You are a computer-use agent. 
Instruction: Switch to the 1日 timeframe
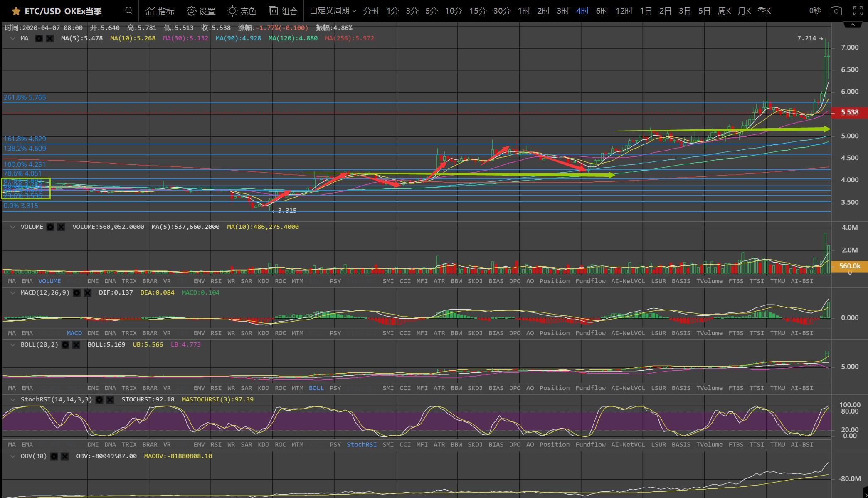click(x=646, y=11)
